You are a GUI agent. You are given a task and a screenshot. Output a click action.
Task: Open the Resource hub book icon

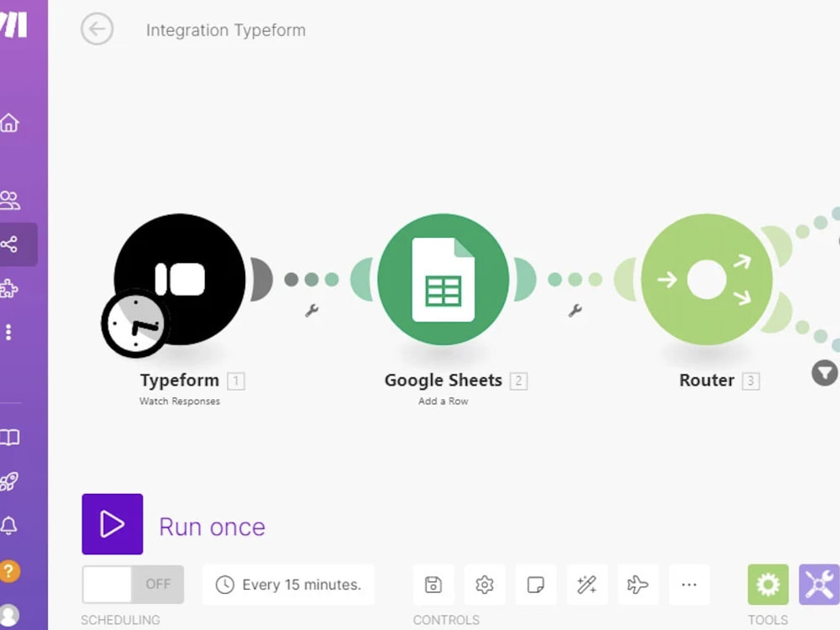9,437
